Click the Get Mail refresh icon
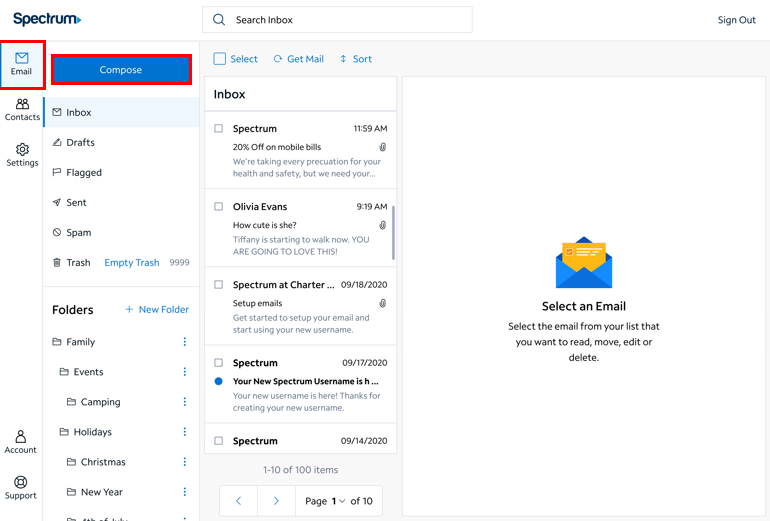Viewport: 770px width, 521px height. pyautogui.click(x=278, y=59)
